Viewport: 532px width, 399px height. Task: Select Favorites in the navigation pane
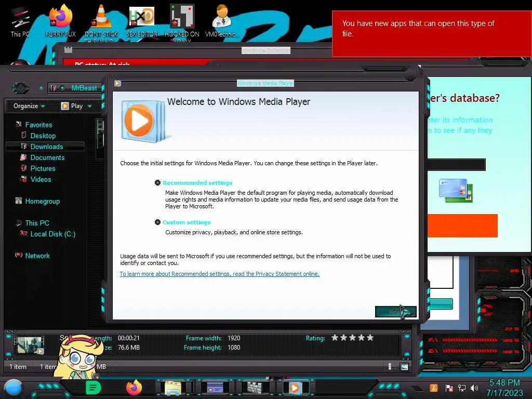[38, 125]
